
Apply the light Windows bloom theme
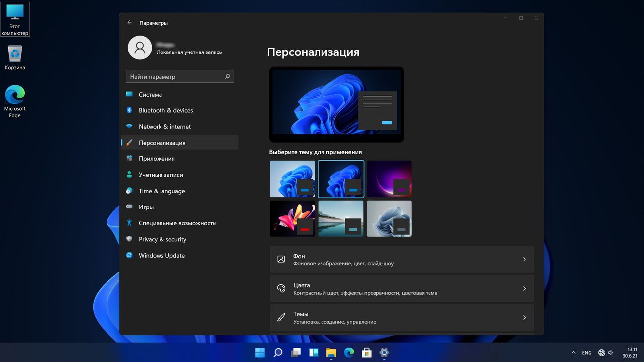[x=292, y=179]
